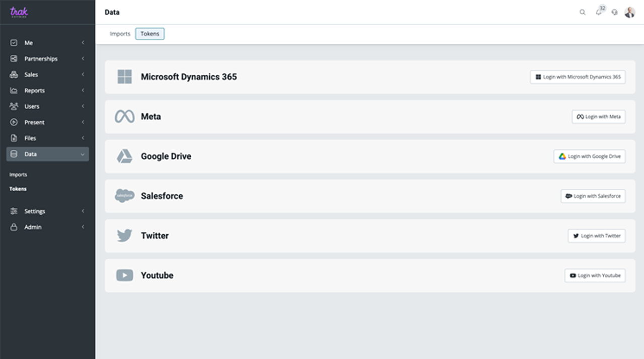Click the Google Drive heading text

(166, 156)
